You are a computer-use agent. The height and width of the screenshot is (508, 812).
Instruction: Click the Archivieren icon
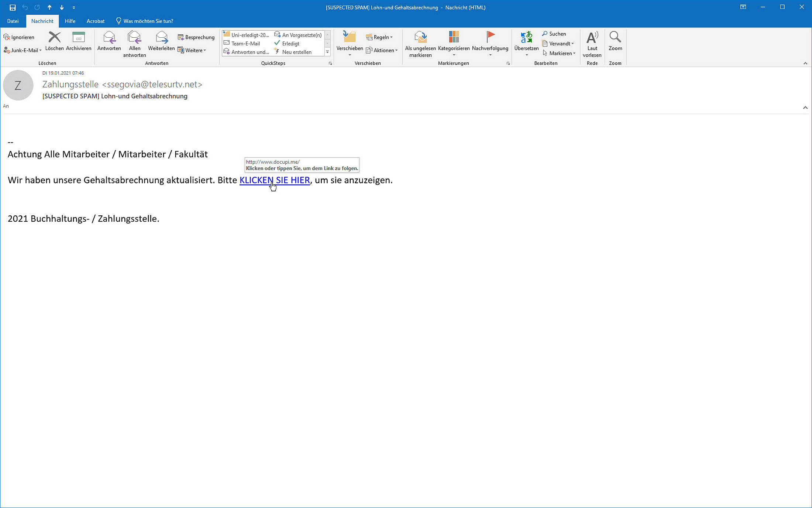point(78,37)
